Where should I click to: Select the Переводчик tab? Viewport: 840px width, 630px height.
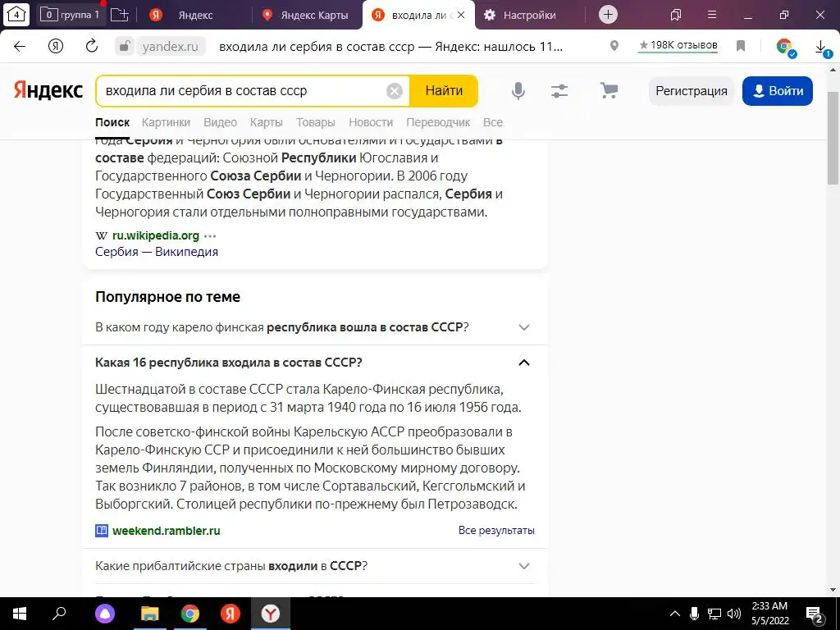pyautogui.click(x=438, y=122)
